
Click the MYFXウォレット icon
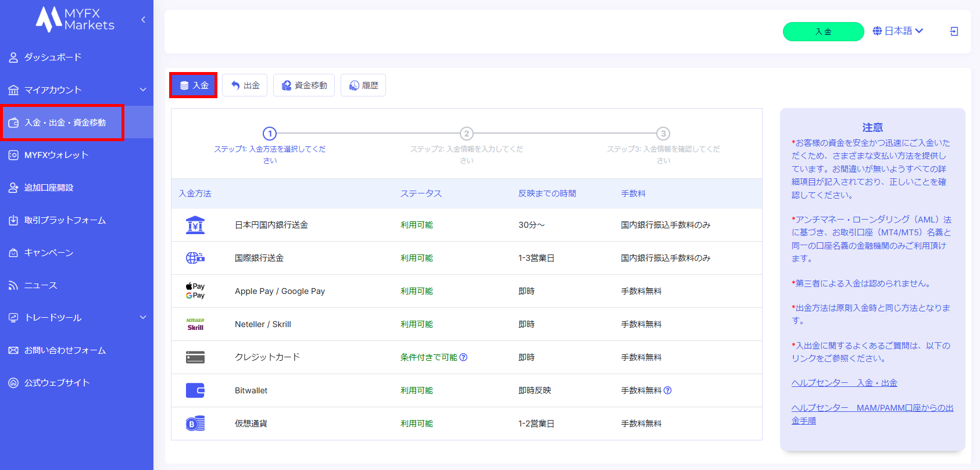pos(13,155)
